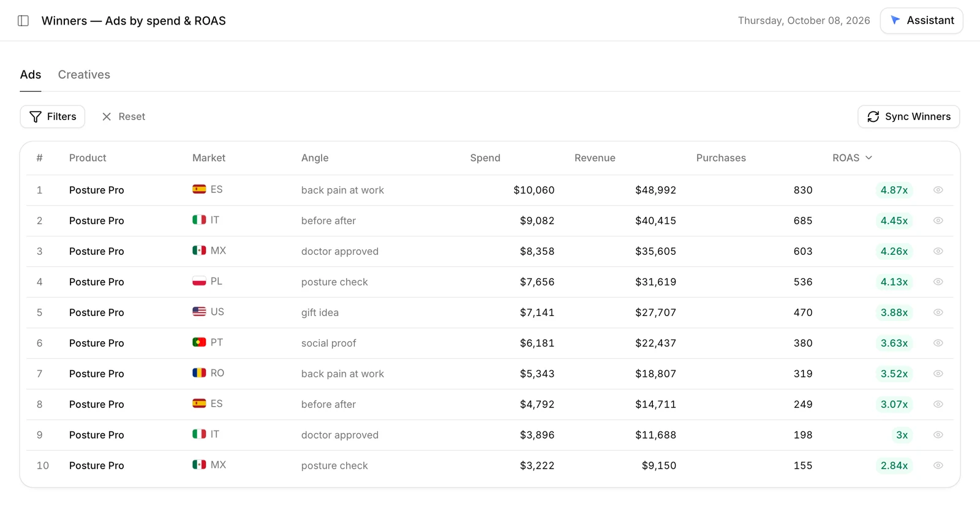Screen dimensions: 980x517
Task: Switch to the Creatives tab
Action: click(84, 75)
